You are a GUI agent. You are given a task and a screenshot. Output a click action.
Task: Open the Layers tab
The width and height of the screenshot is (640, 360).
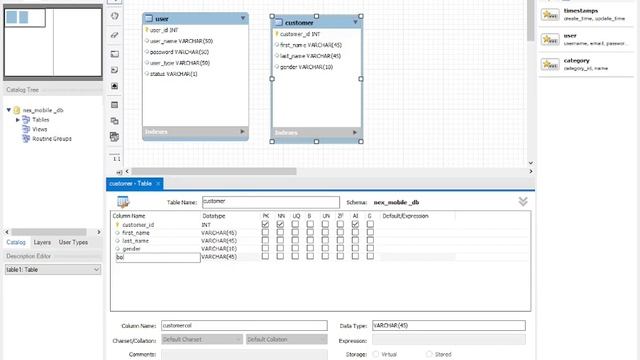pos(42,242)
